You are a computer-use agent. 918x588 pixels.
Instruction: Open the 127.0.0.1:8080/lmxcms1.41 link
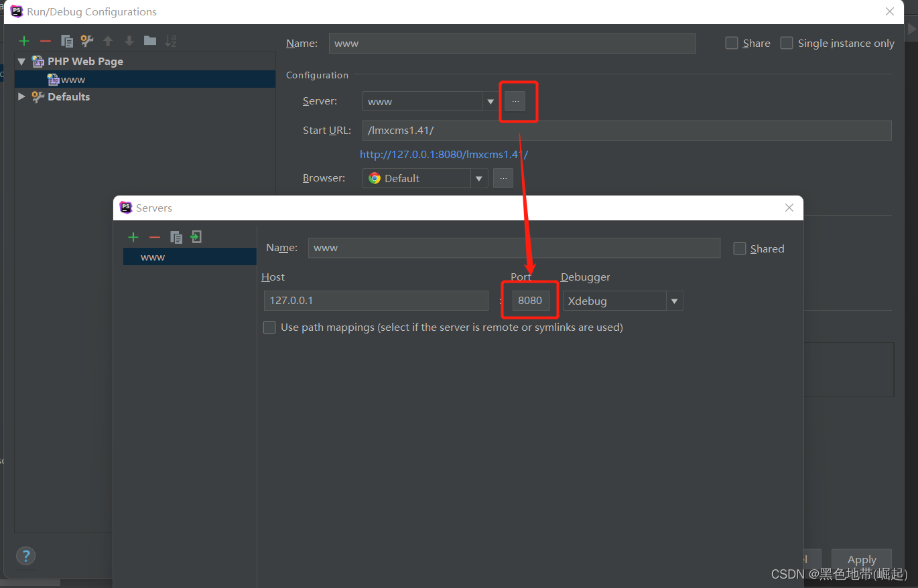[x=444, y=154]
